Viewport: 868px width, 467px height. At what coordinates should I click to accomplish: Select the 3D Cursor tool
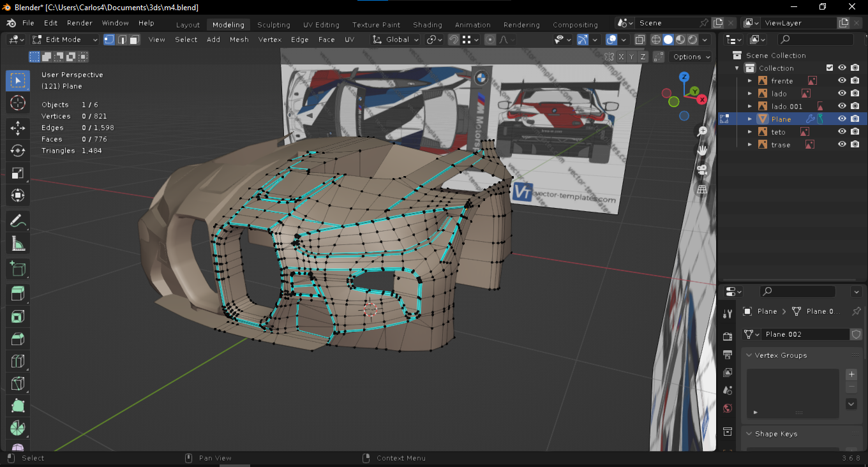click(x=18, y=103)
